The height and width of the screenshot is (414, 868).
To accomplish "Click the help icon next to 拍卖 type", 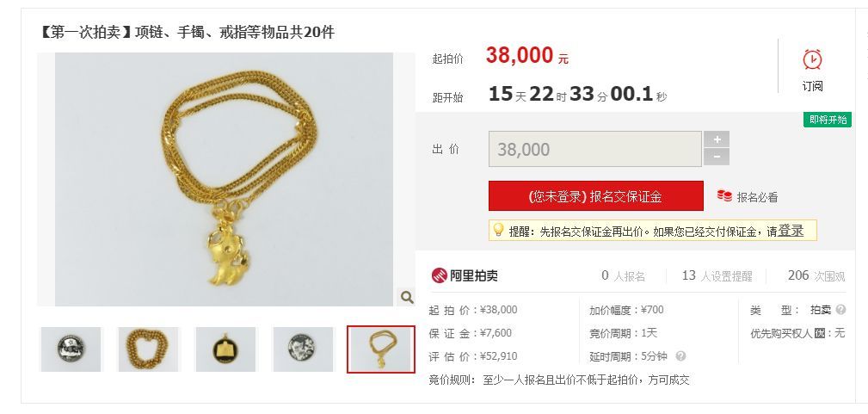I will pos(840,310).
